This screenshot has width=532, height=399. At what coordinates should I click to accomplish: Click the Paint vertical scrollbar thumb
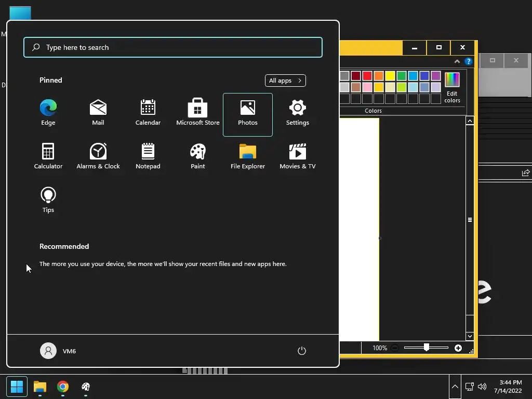tap(470, 220)
